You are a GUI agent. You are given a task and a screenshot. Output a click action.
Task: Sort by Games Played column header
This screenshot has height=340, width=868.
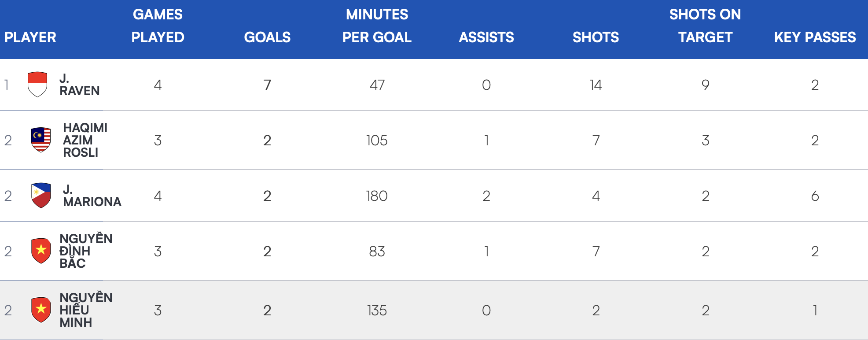pos(158,26)
